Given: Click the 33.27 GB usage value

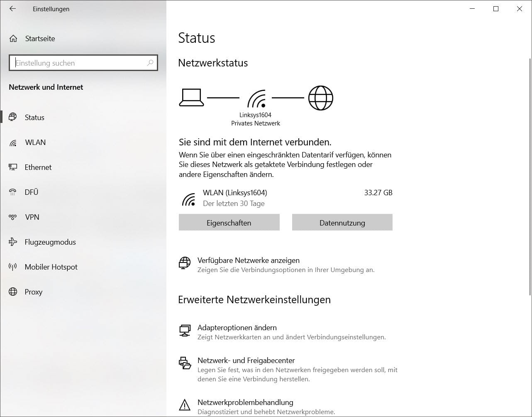Looking at the screenshot, I should tap(378, 192).
